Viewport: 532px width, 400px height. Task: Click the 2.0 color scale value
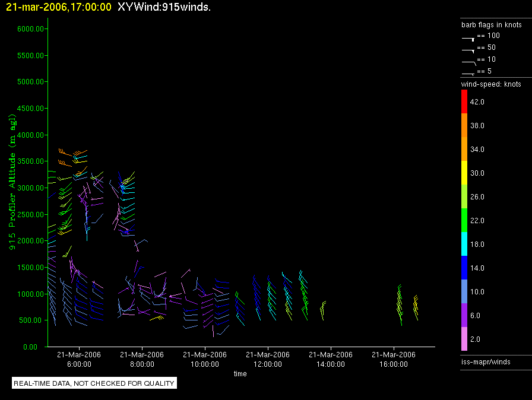tap(475, 339)
